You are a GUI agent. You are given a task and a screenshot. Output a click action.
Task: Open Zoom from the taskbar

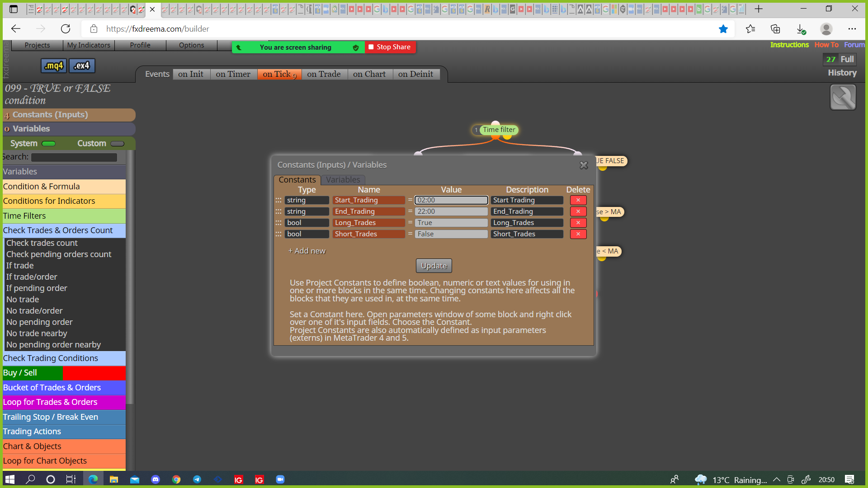(280, 479)
